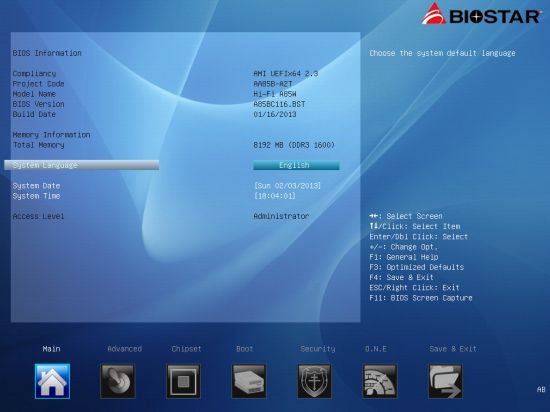Select the Chipset chip icon
The image size is (550, 412).
[x=183, y=381]
